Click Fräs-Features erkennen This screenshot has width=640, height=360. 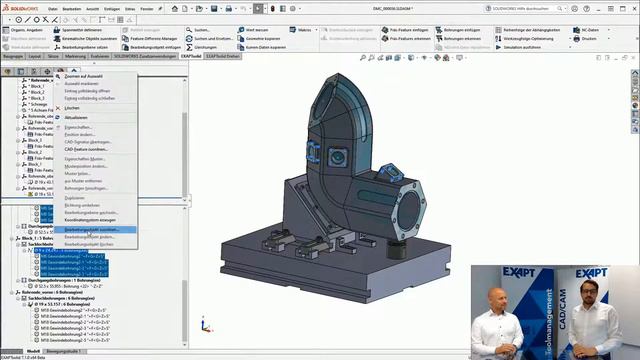click(x=406, y=38)
